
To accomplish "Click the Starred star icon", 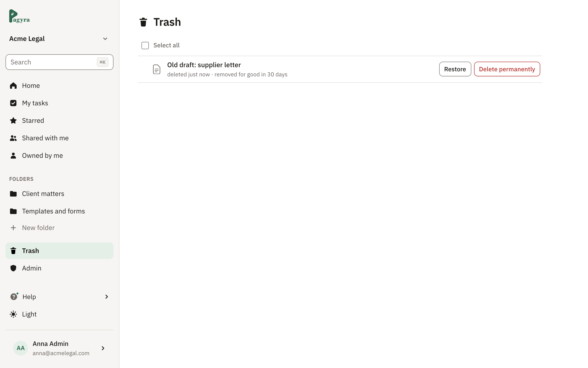I will click(x=13, y=121).
